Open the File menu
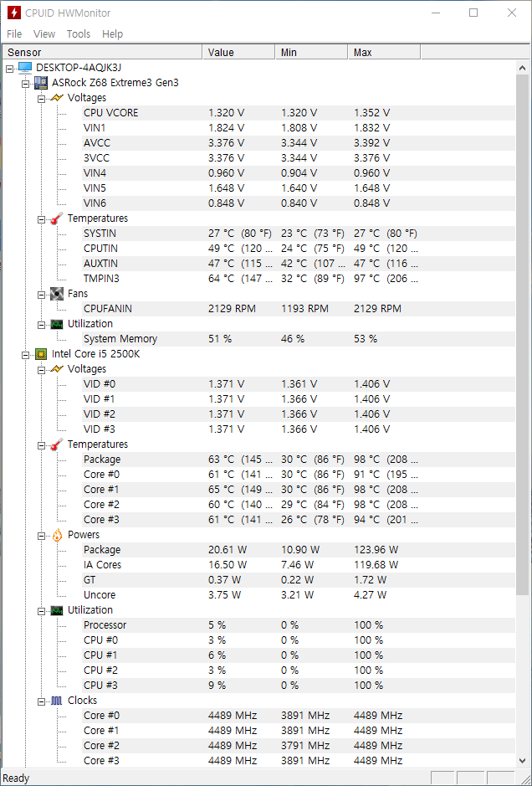This screenshot has width=532, height=786. (x=14, y=33)
